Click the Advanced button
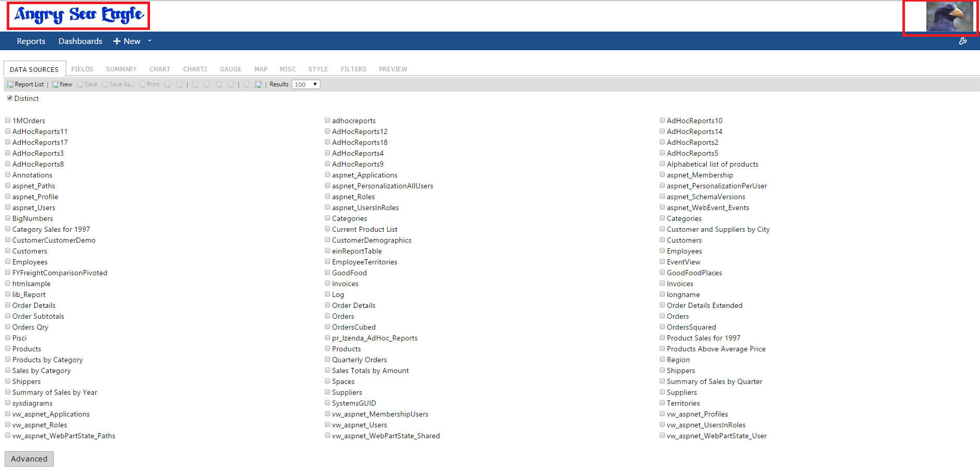The width and height of the screenshot is (980, 475). [x=29, y=458]
